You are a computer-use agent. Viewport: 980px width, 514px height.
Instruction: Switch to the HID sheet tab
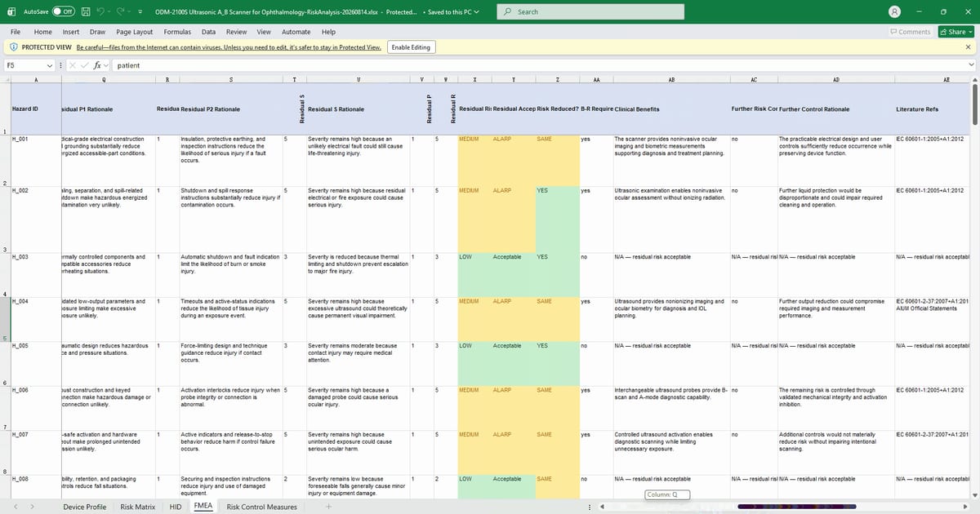(176, 507)
